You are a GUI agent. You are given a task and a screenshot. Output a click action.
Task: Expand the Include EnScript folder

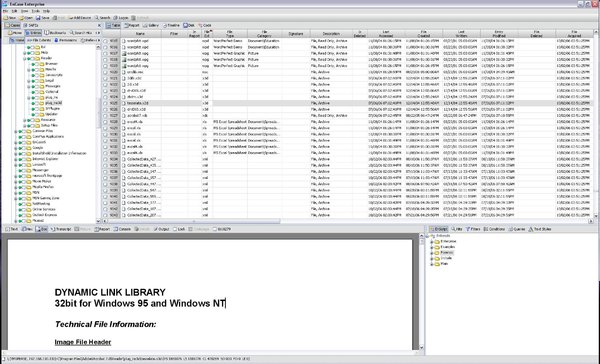(x=432, y=258)
